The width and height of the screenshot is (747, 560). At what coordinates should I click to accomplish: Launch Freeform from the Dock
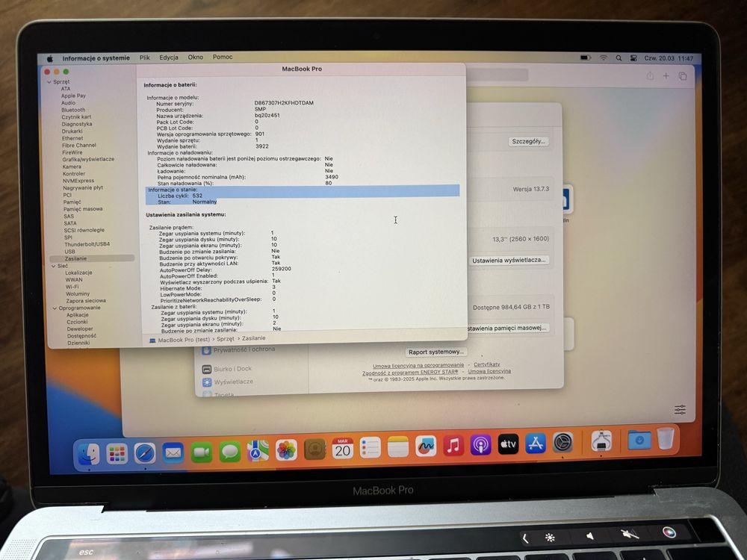pos(426,447)
